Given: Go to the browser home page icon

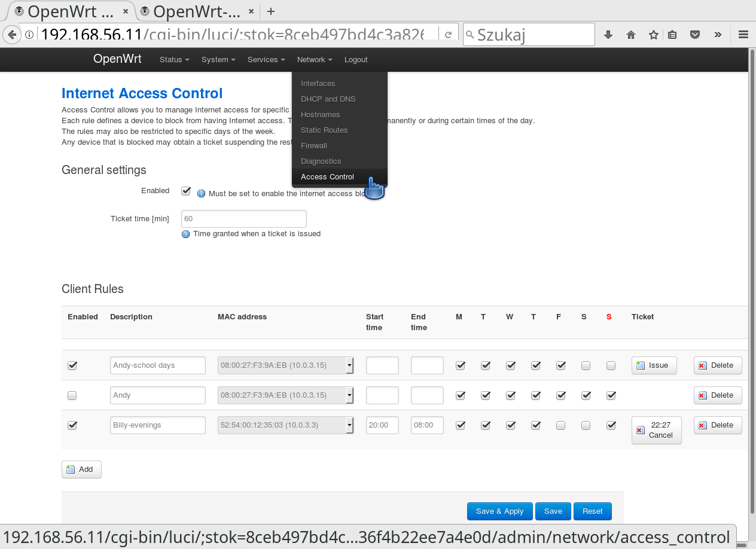Looking at the screenshot, I should point(631,35).
